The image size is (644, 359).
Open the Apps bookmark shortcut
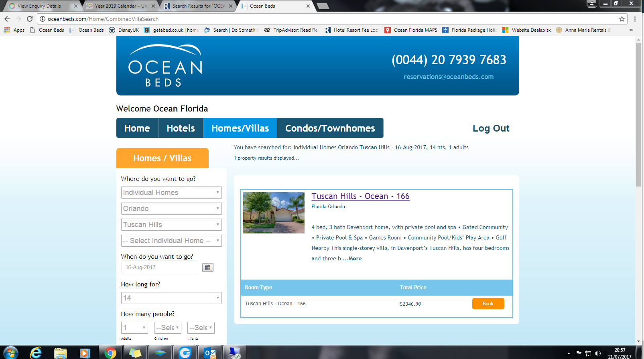point(14,30)
